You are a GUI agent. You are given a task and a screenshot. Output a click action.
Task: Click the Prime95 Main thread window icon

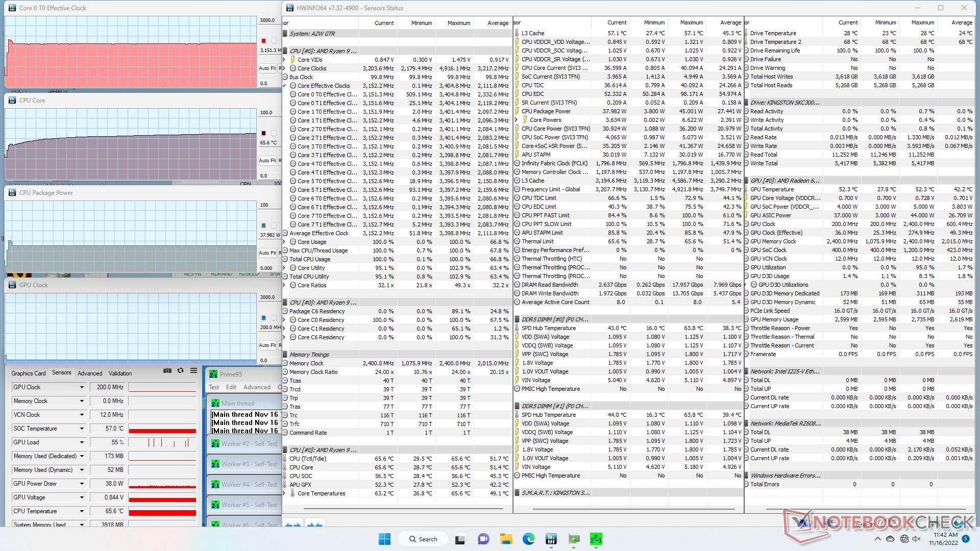point(215,403)
